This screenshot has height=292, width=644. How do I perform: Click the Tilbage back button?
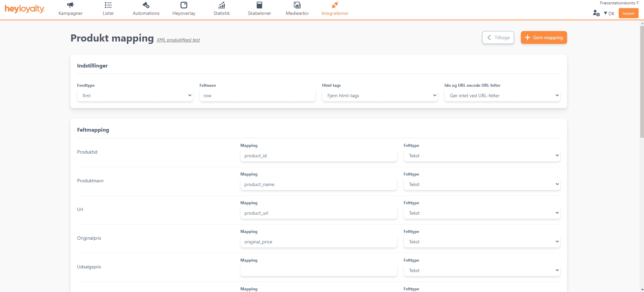pyautogui.click(x=498, y=37)
